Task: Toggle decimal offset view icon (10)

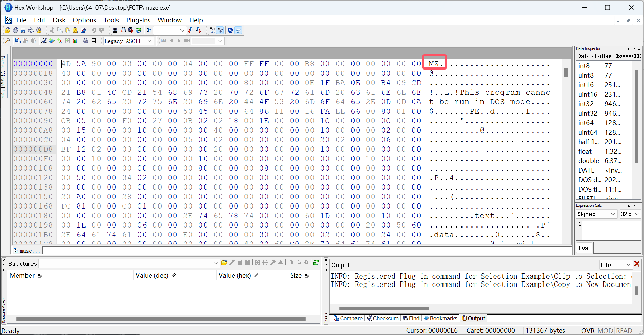Action: [x=212, y=31]
